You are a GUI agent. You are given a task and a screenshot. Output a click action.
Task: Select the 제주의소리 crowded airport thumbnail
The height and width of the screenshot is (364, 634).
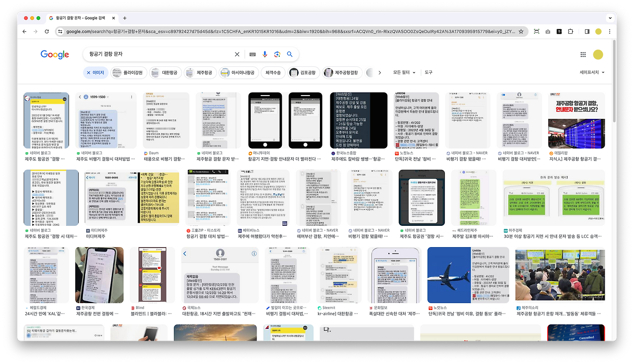pyautogui.click(x=560, y=275)
